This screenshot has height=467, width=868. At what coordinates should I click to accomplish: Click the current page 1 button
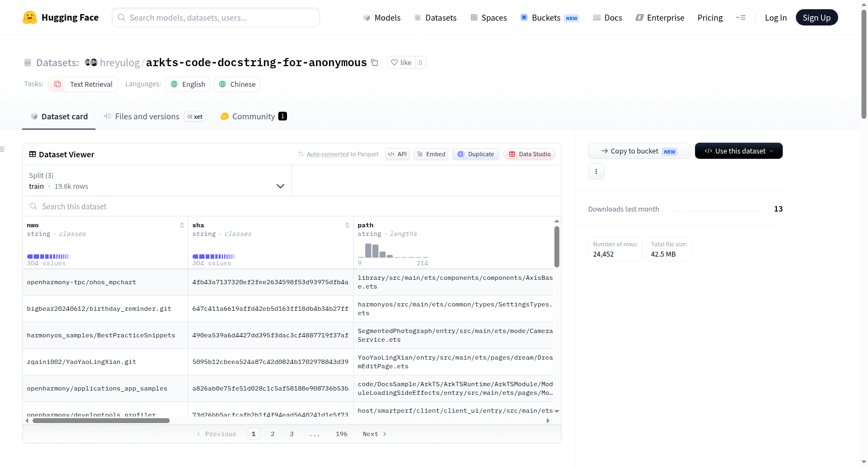pyautogui.click(x=253, y=434)
